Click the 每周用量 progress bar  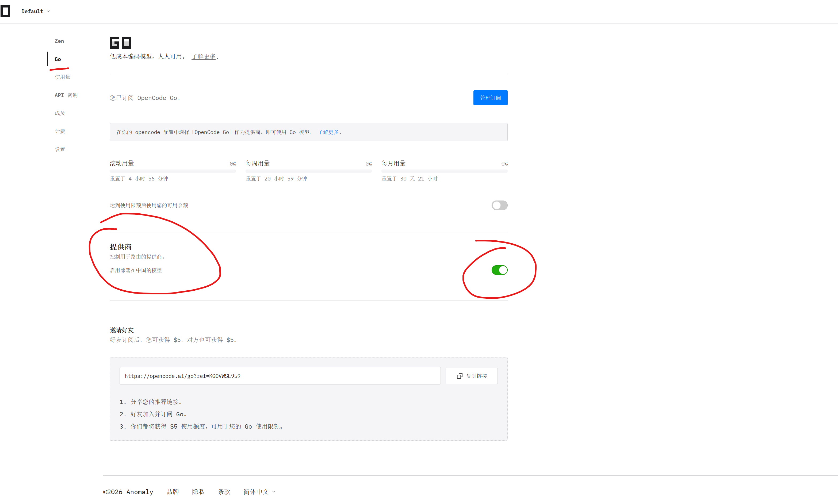pyautogui.click(x=308, y=171)
